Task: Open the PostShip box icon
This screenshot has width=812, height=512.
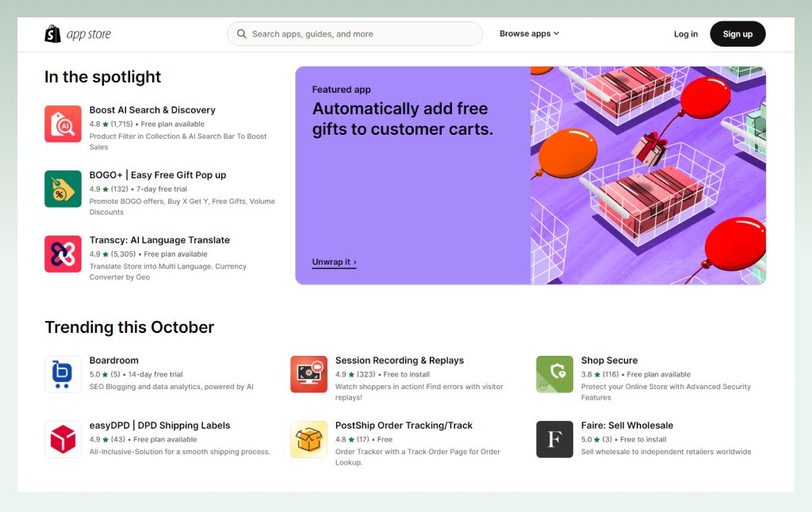Action: tap(308, 439)
